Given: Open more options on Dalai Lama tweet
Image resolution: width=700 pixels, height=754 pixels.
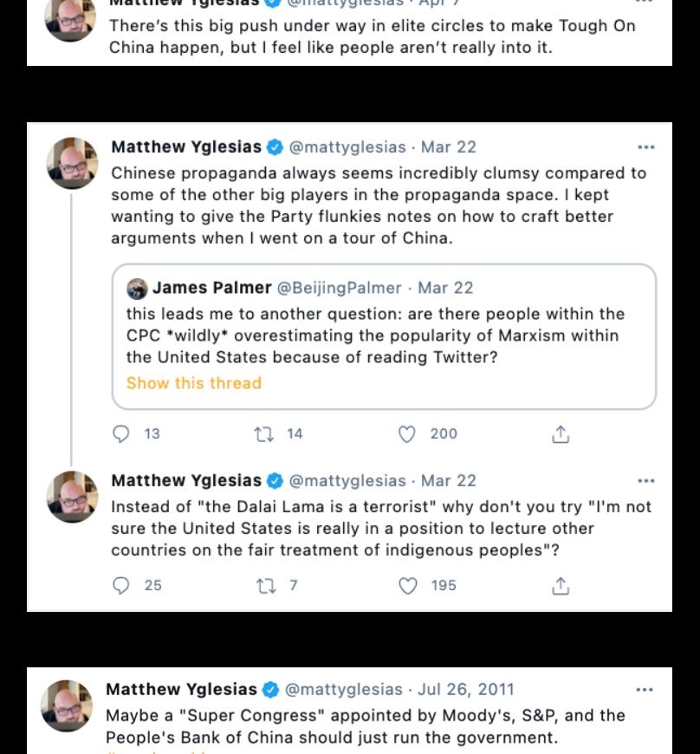Looking at the screenshot, I should [x=645, y=481].
